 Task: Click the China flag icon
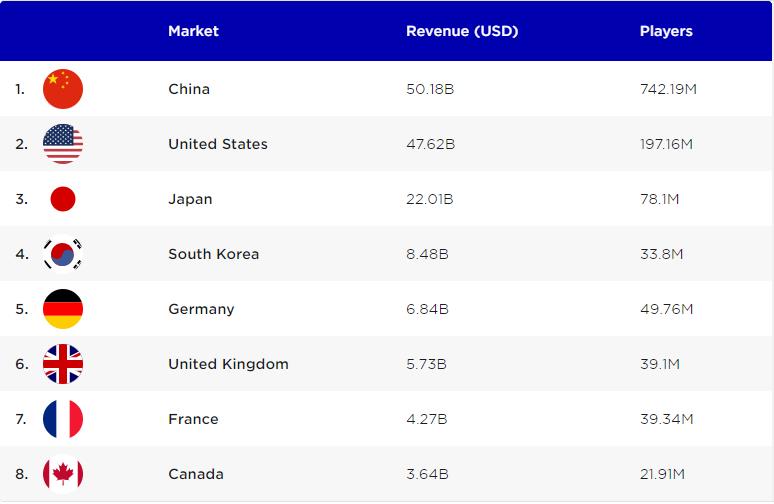(x=63, y=89)
